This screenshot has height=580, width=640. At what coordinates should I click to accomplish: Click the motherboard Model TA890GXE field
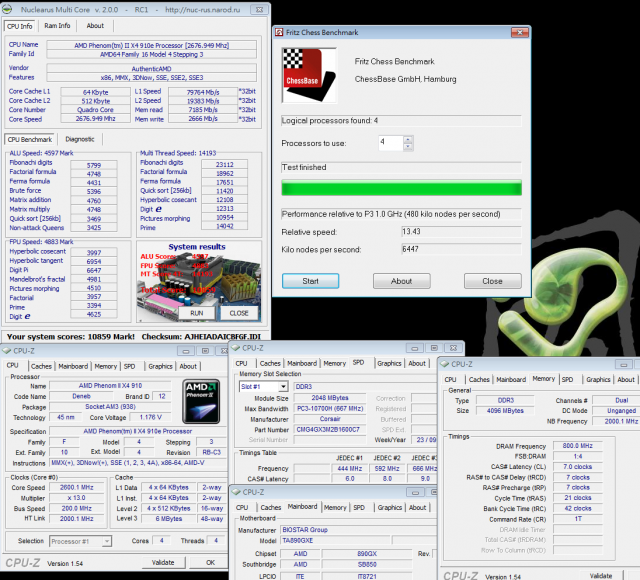click(x=336, y=540)
